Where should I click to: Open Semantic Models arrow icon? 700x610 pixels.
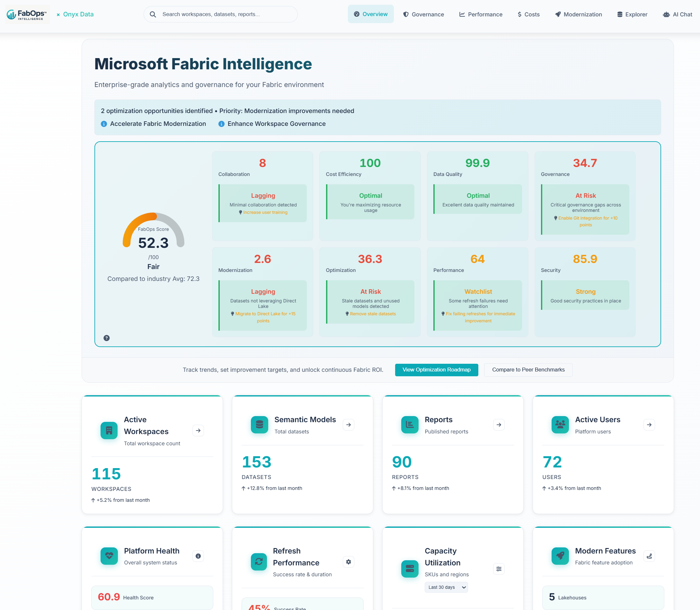(349, 425)
